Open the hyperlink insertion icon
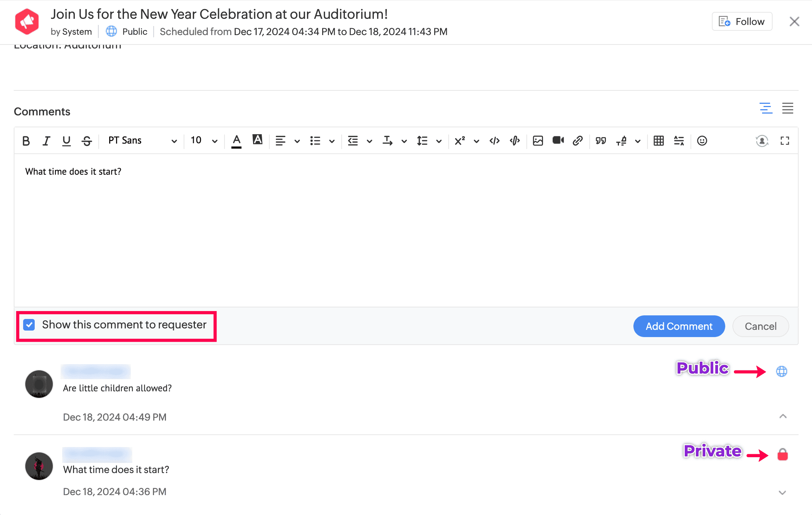This screenshot has width=812, height=515. (x=577, y=141)
